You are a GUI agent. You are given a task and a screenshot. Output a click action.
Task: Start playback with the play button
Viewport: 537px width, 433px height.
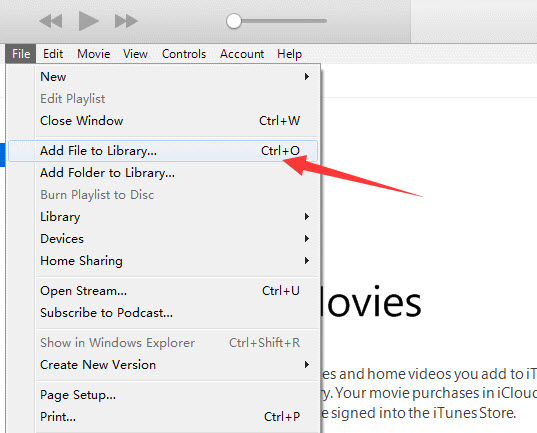[x=88, y=21]
